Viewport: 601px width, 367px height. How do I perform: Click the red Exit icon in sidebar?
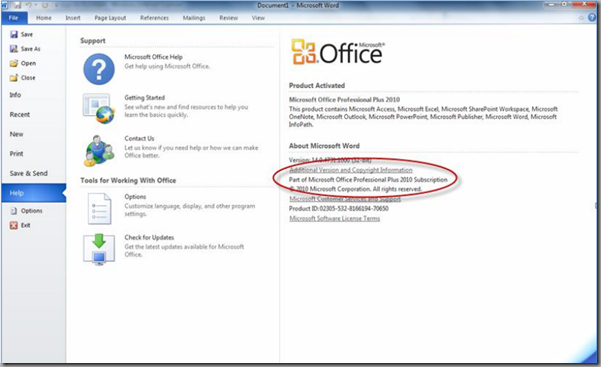pyautogui.click(x=14, y=225)
